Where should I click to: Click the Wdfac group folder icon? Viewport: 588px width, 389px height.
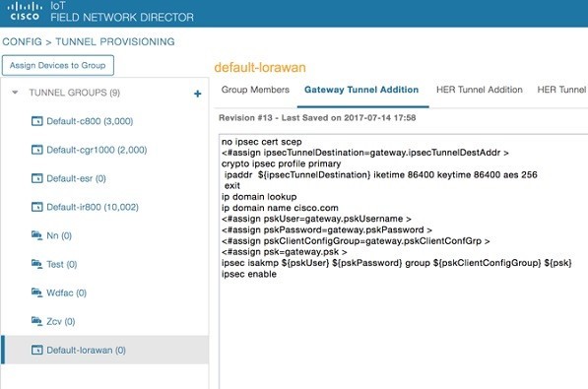point(36,292)
